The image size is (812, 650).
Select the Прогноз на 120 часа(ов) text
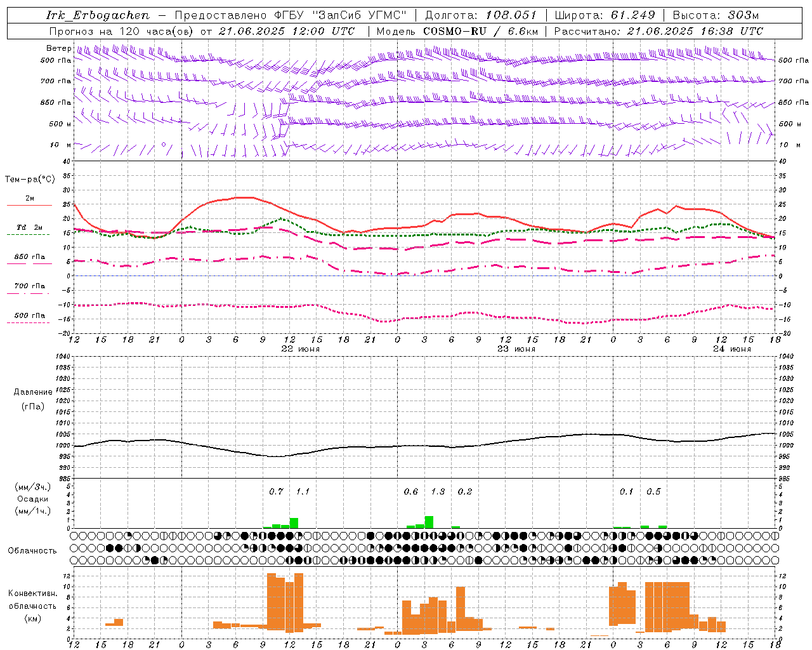click(x=122, y=31)
